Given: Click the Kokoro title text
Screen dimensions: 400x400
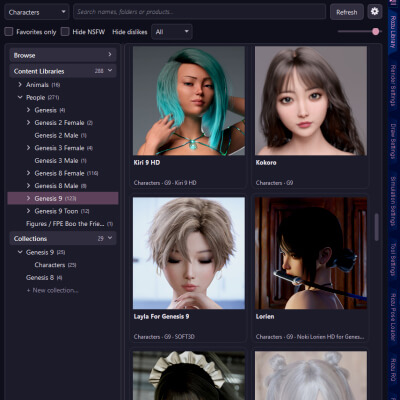Looking at the screenshot, I should (266, 163).
